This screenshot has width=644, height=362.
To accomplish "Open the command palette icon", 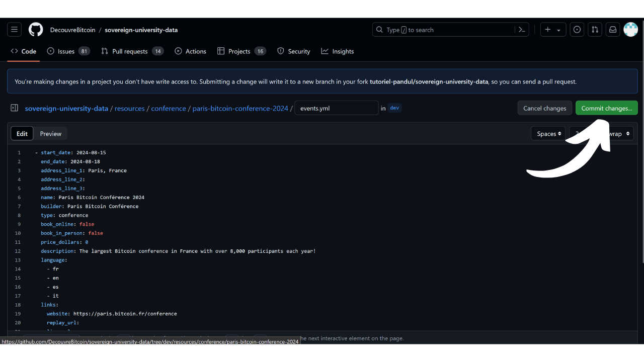I will (x=522, y=30).
